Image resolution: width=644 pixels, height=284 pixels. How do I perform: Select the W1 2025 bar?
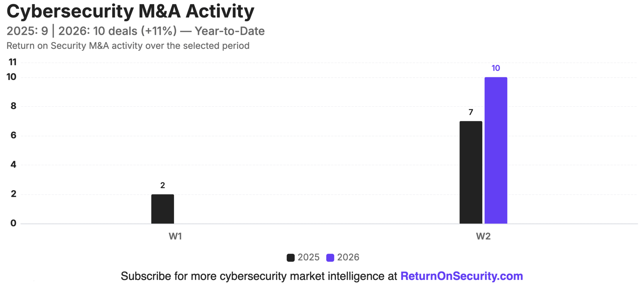(163, 209)
